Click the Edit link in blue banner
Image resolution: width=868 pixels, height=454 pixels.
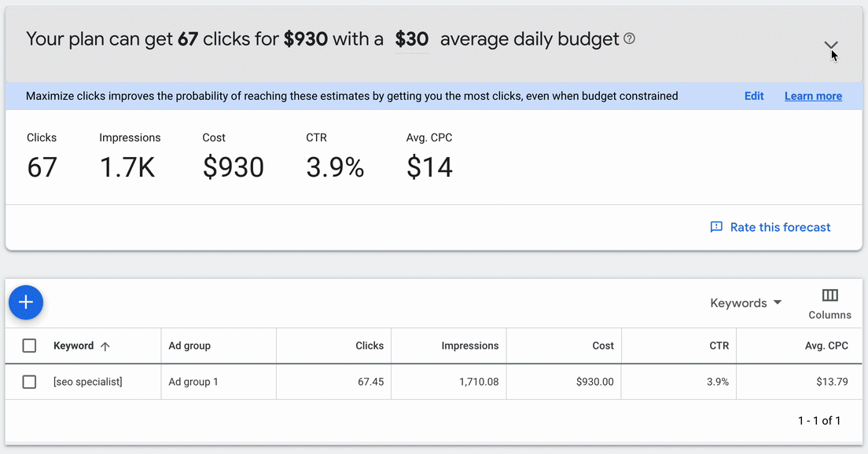point(754,96)
